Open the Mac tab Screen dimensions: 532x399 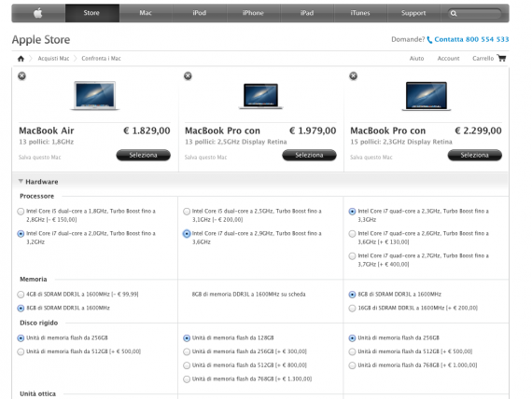(146, 13)
